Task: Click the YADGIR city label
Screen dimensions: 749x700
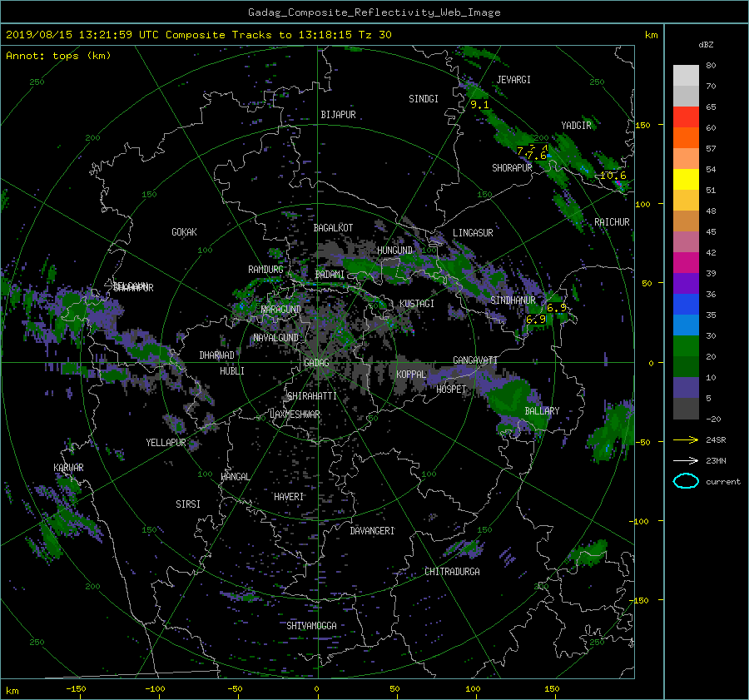Action: click(x=576, y=126)
